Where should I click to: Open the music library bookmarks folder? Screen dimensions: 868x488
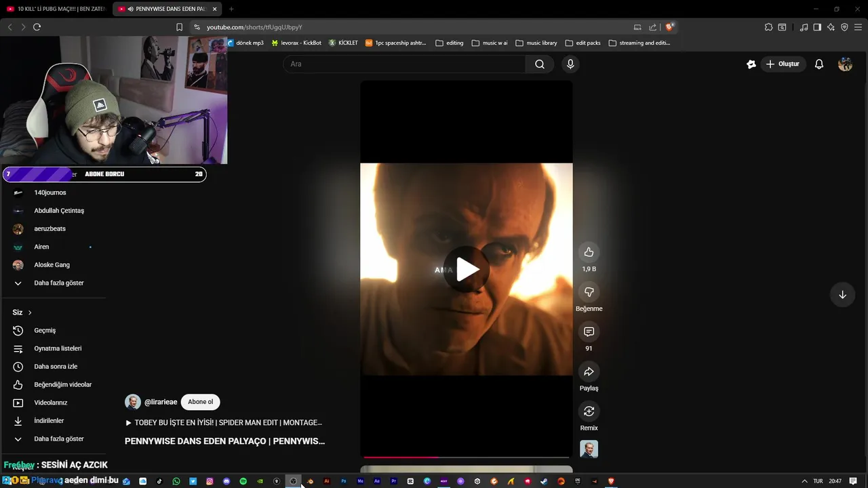click(x=536, y=43)
